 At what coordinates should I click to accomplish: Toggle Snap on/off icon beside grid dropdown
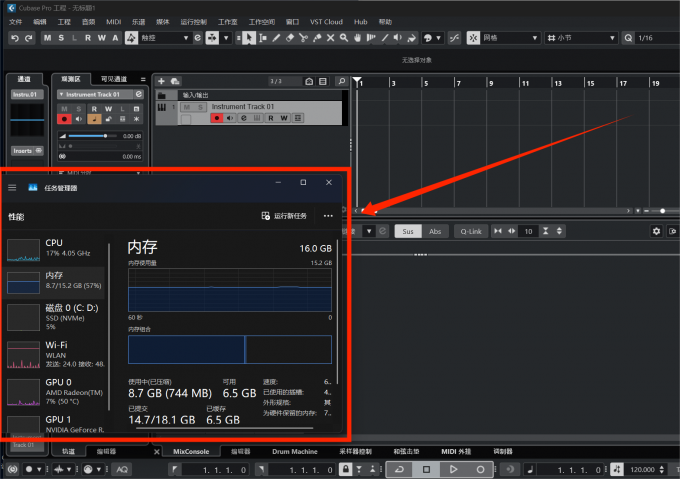click(x=473, y=38)
